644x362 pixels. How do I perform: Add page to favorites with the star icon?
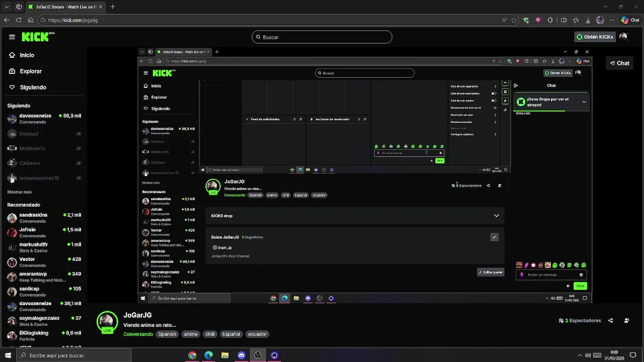[x=514, y=20]
